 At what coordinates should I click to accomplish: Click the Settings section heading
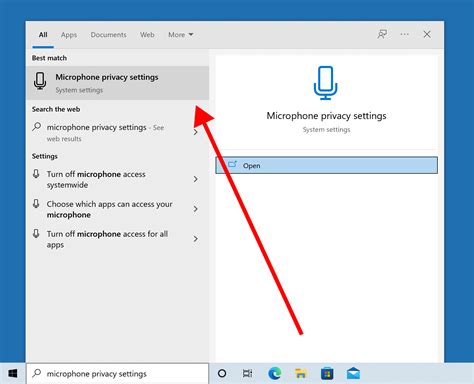pos(45,156)
